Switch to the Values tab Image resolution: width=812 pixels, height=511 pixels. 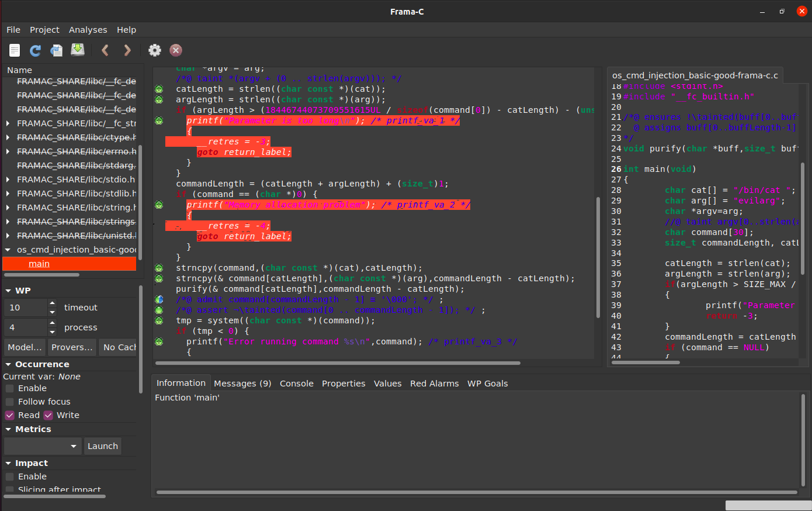click(x=388, y=384)
